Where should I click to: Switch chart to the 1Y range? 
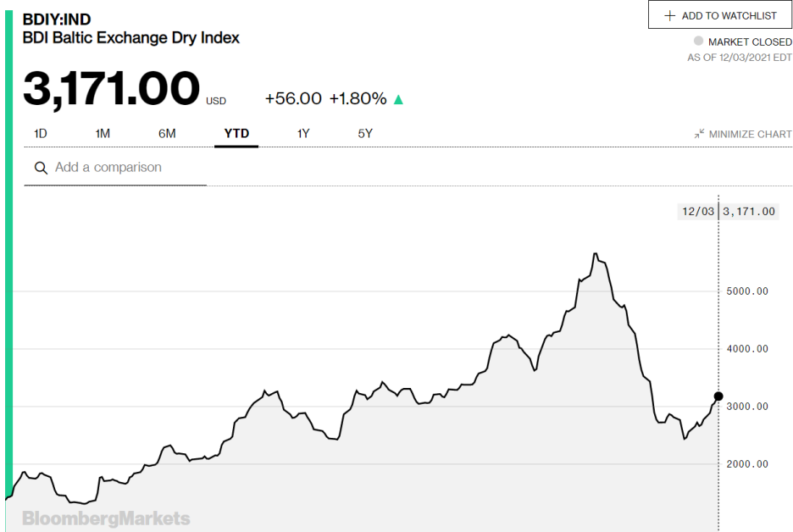303,134
